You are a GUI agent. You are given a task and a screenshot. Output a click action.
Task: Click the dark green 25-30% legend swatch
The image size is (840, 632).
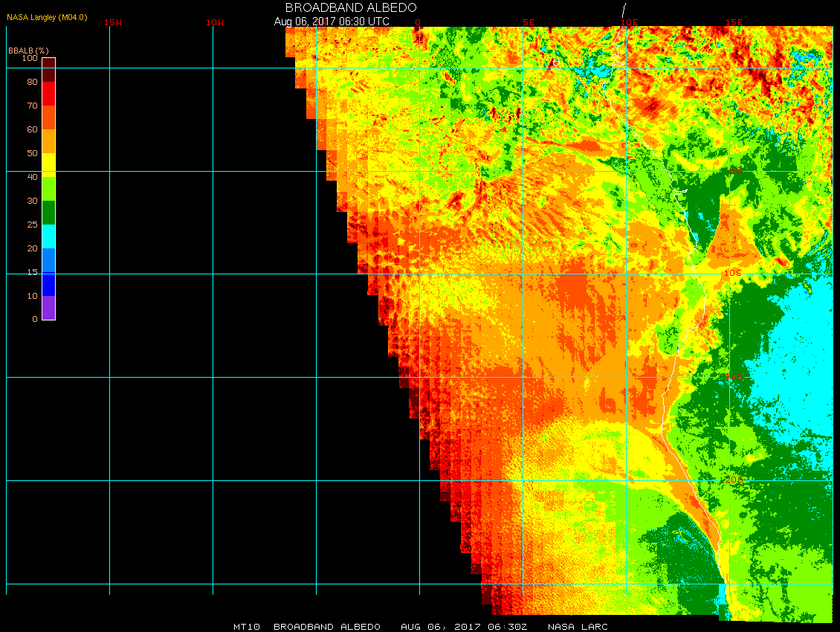click(x=49, y=213)
